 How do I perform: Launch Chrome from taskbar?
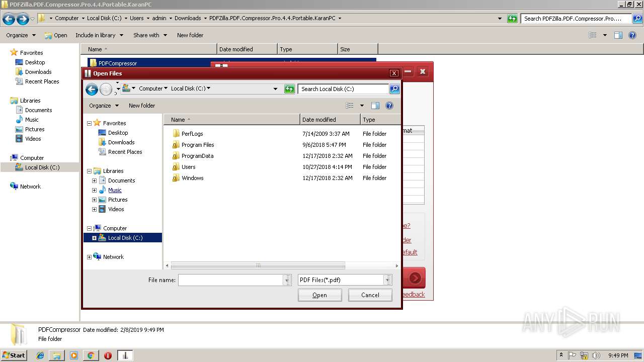click(x=91, y=355)
